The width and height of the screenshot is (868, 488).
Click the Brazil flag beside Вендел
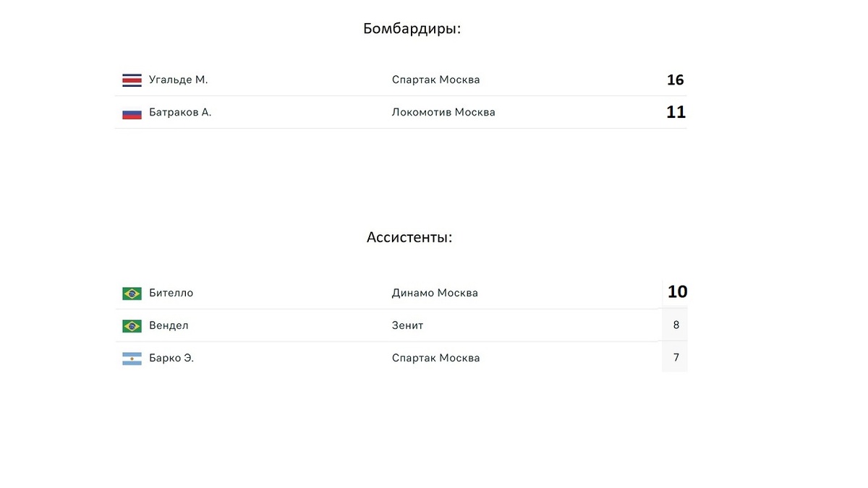click(132, 326)
